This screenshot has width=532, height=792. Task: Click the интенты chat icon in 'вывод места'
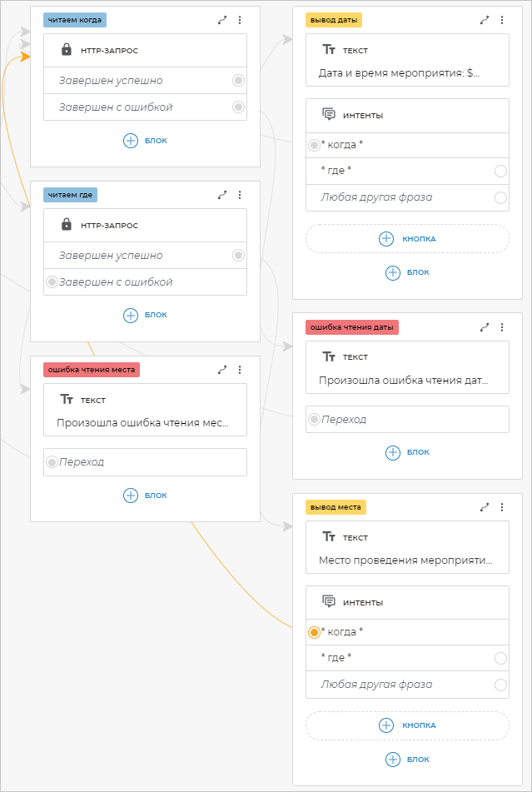[329, 601]
